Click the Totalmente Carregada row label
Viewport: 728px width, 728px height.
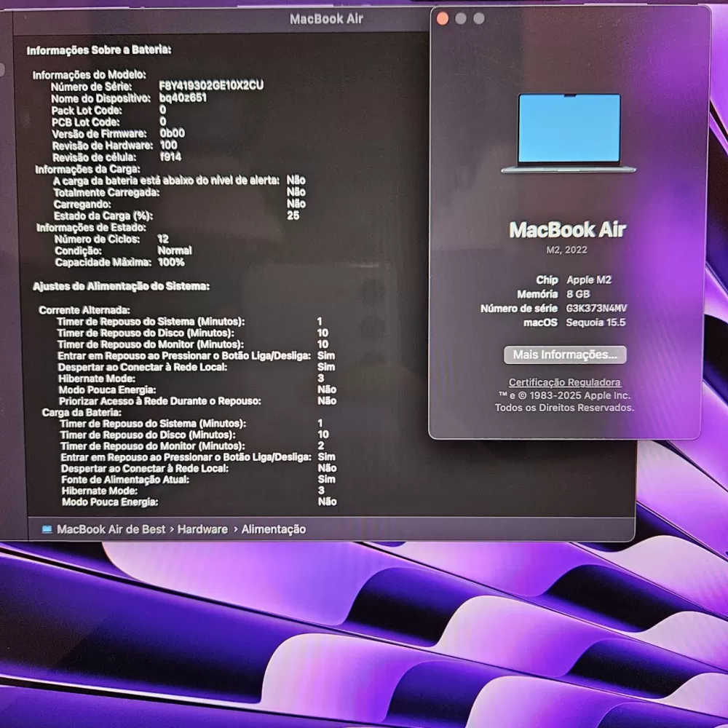pos(106,192)
